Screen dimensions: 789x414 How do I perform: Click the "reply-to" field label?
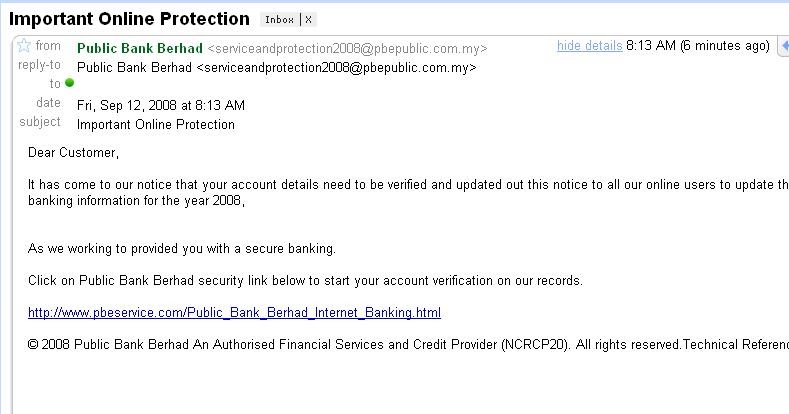tap(39, 65)
